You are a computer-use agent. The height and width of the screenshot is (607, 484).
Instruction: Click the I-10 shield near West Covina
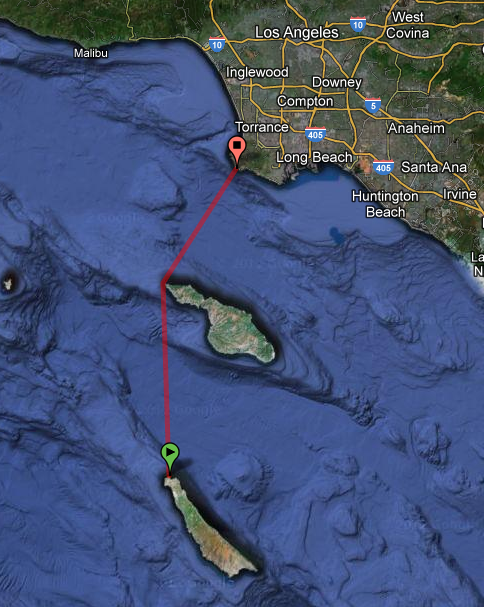click(358, 24)
